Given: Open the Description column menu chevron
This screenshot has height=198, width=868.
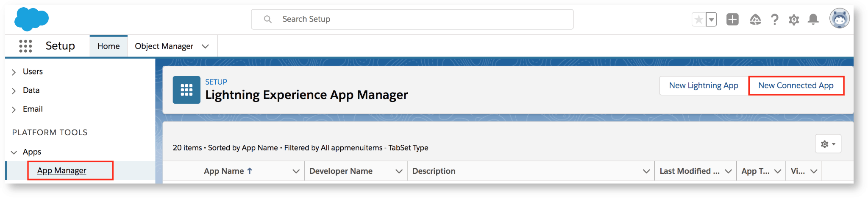Looking at the screenshot, I should (x=646, y=171).
